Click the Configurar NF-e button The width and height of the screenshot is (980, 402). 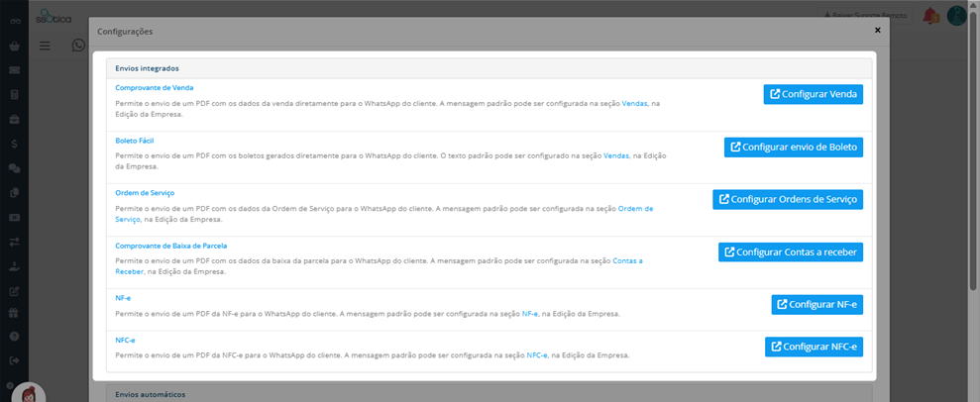(x=817, y=305)
